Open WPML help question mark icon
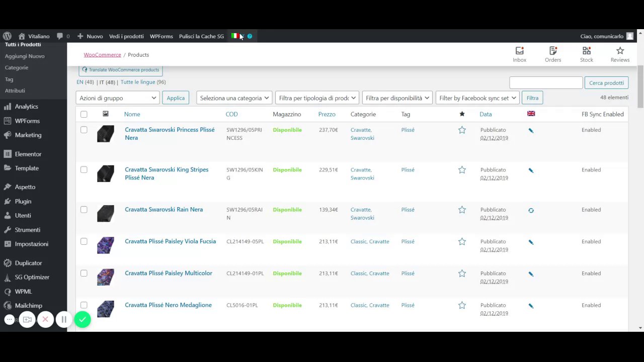This screenshot has height=362, width=644. 250,36
